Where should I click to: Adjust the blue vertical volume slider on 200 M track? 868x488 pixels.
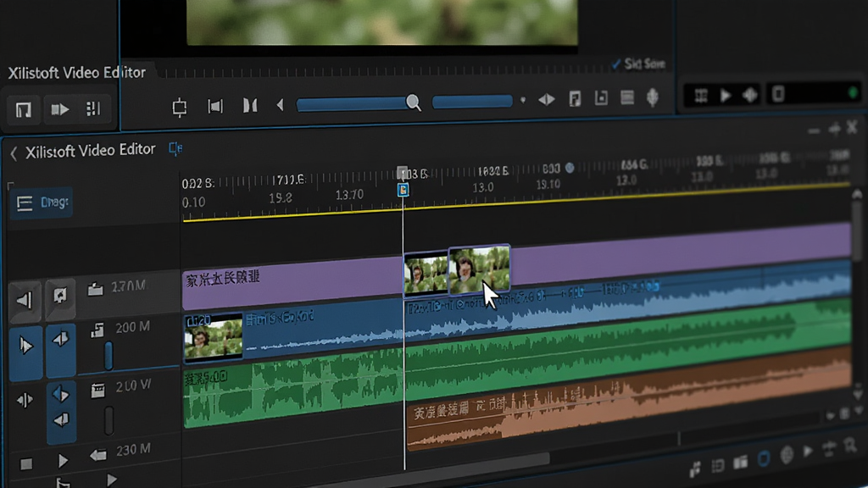108,355
